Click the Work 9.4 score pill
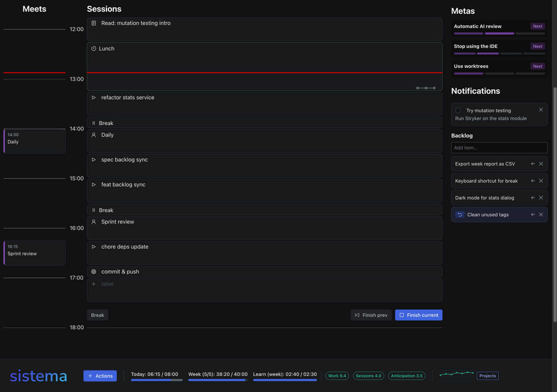Screen dimensions: 557x392 click(x=337, y=376)
